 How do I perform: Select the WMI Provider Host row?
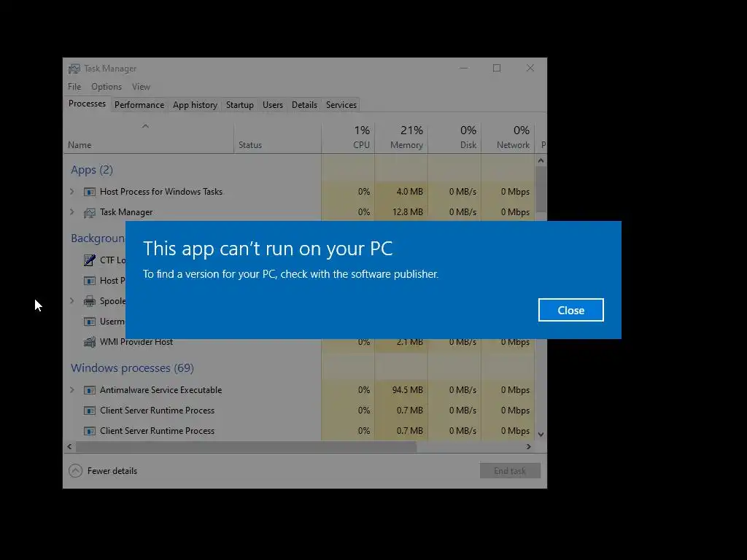coord(299,342)
